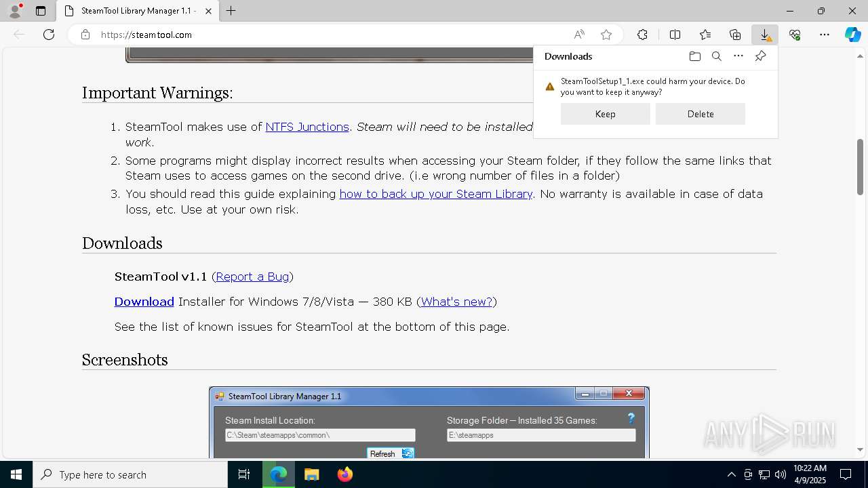
Task: Launch Firefox from the taskbar
Action: click(x=344, y=474)
